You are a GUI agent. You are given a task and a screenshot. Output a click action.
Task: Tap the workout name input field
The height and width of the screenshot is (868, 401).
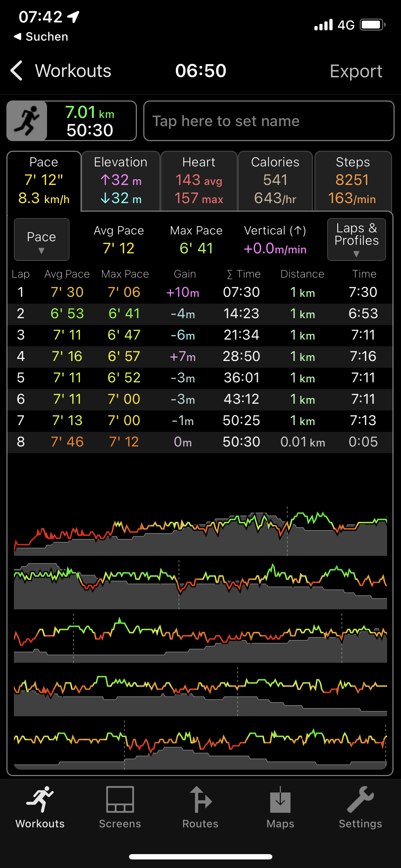click(x=268, y=121)
